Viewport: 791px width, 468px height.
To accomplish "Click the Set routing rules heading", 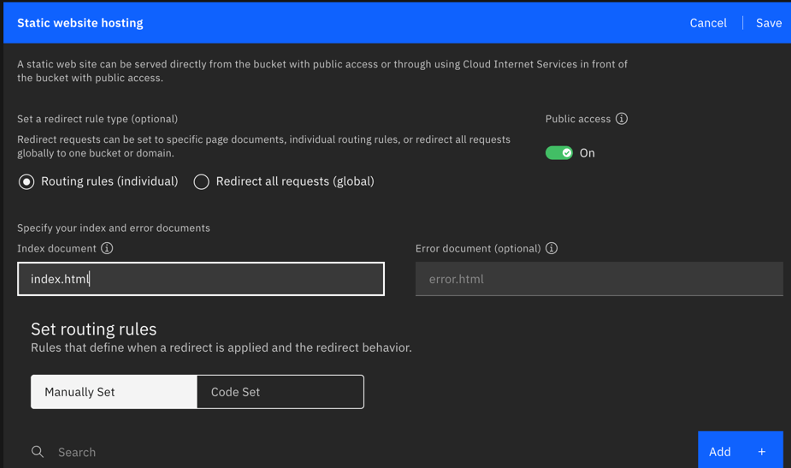I will click(x=94, y=329).
